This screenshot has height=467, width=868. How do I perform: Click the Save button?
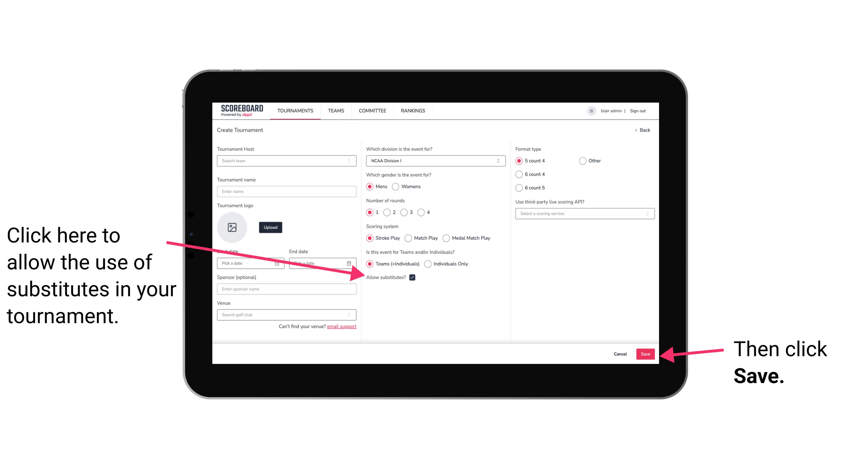tap(645, 354)
